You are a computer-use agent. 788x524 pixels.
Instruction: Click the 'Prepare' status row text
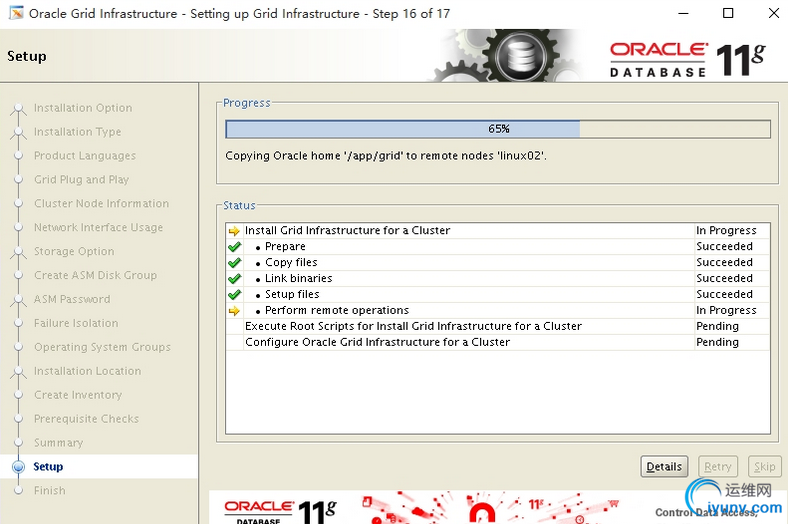[285, 247]
